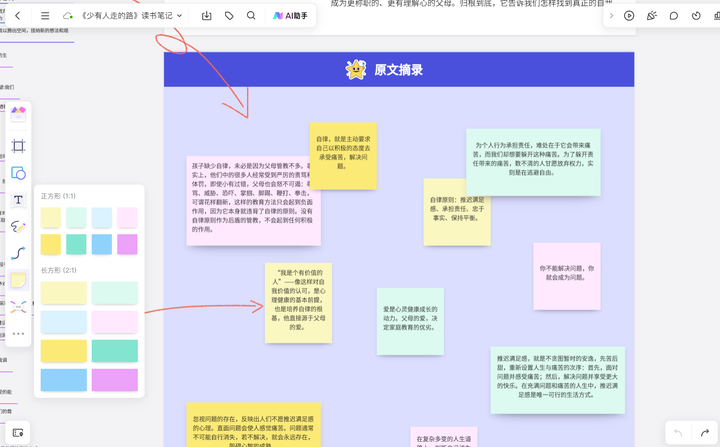
Task: Click the cloud sync status icon
Action: 68,16
